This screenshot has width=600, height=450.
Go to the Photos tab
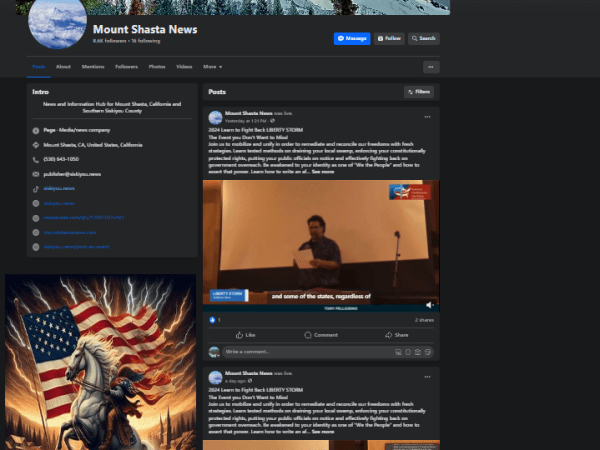(x=157, y=67)
